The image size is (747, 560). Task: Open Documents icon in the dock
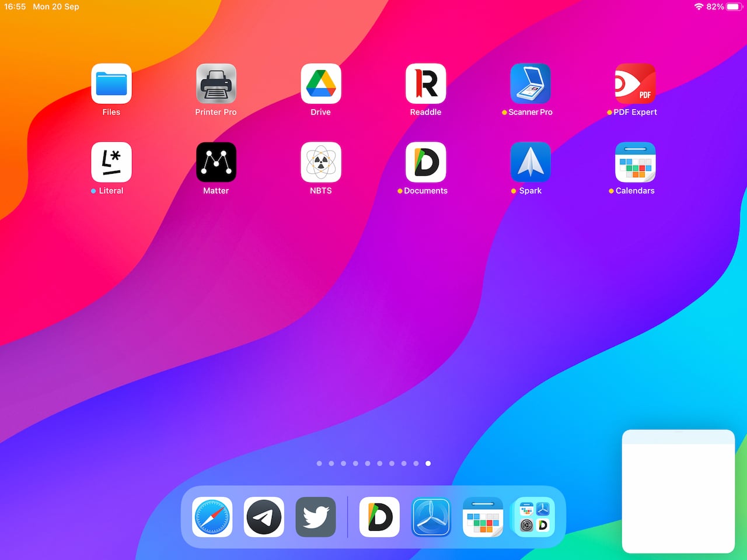[x=379, y=517]
